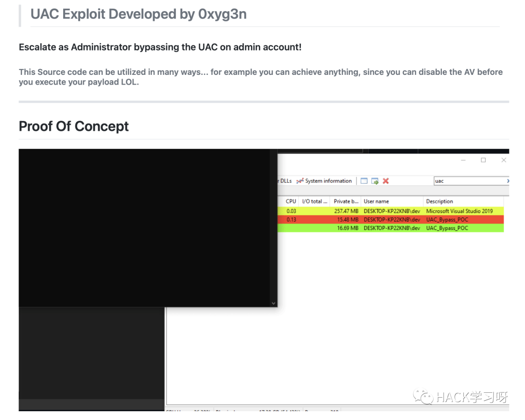525x420 pixels.
Task: Sort by the CPU column header
Action: [291, 201]
